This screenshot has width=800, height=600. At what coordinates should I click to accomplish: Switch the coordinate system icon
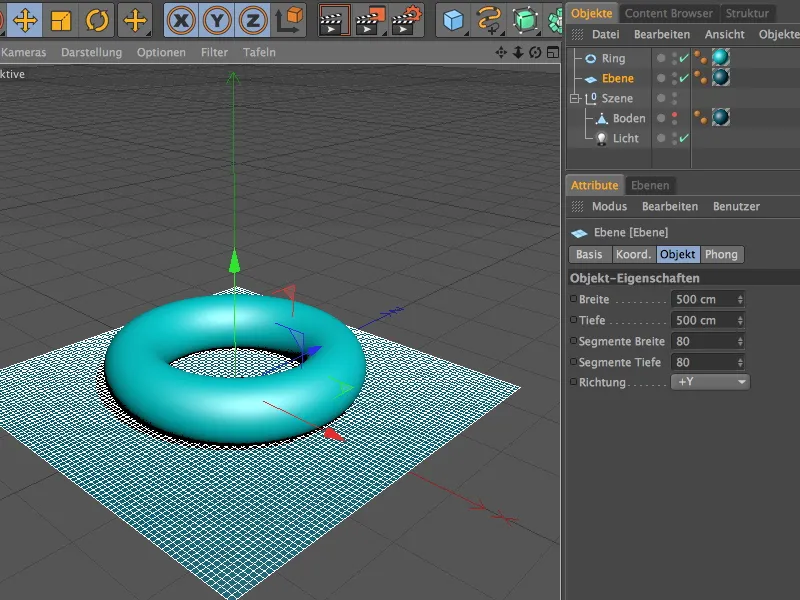(x=289, y=19)
